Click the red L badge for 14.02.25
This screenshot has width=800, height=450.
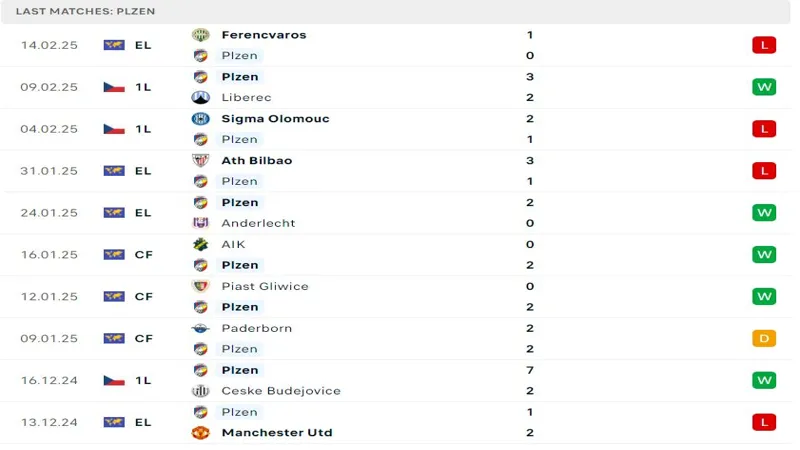[x=764, y=45]
